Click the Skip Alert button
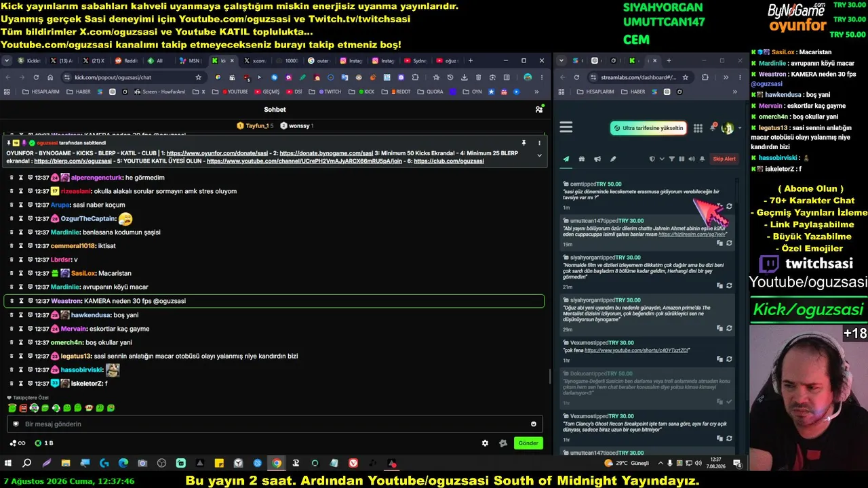This screenshot has height=488, width=868. tap(724, 159)
